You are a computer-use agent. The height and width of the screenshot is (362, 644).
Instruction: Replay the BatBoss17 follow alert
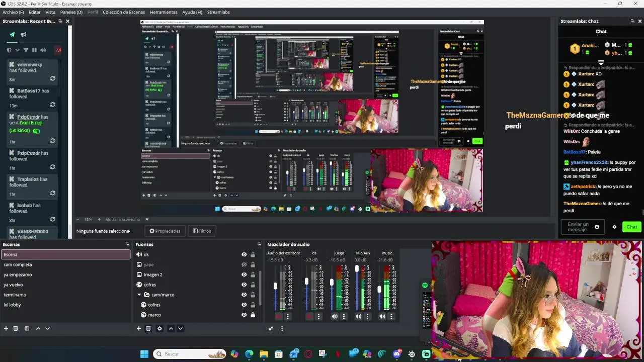pyautogui.click(x=52, y=105)
